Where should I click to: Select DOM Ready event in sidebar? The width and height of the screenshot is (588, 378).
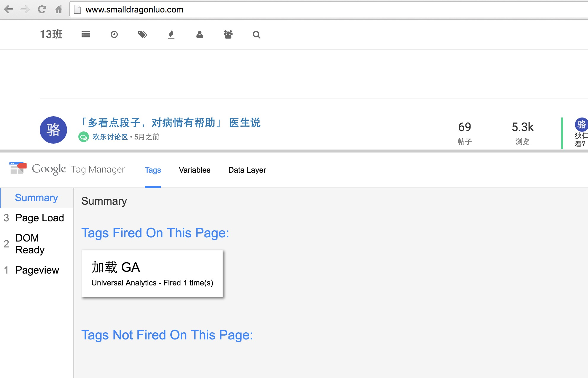(x=30, y=244)
